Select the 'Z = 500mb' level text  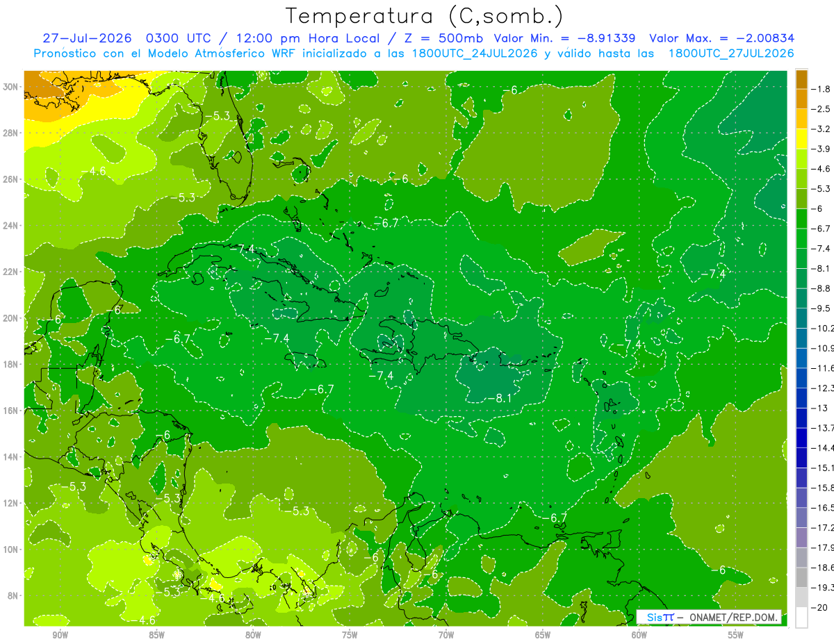pyautogui.click(x=445, y=38)
